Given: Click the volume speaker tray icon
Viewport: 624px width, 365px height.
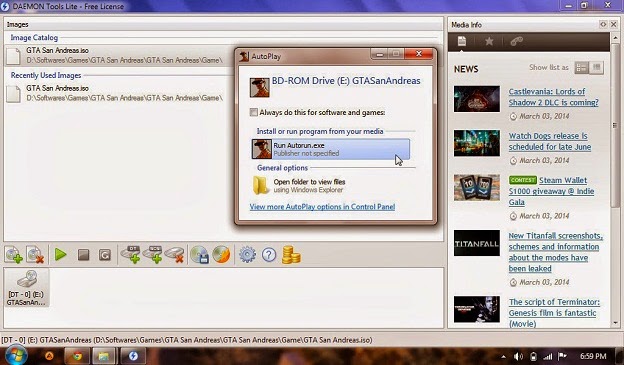Looking at the screenshot, I should (x=519, y=356).
